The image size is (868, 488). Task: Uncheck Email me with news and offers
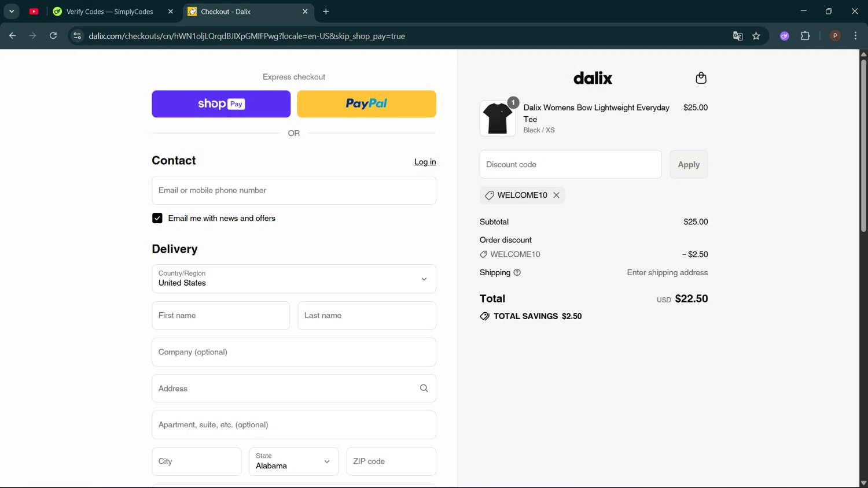(157, 218)
